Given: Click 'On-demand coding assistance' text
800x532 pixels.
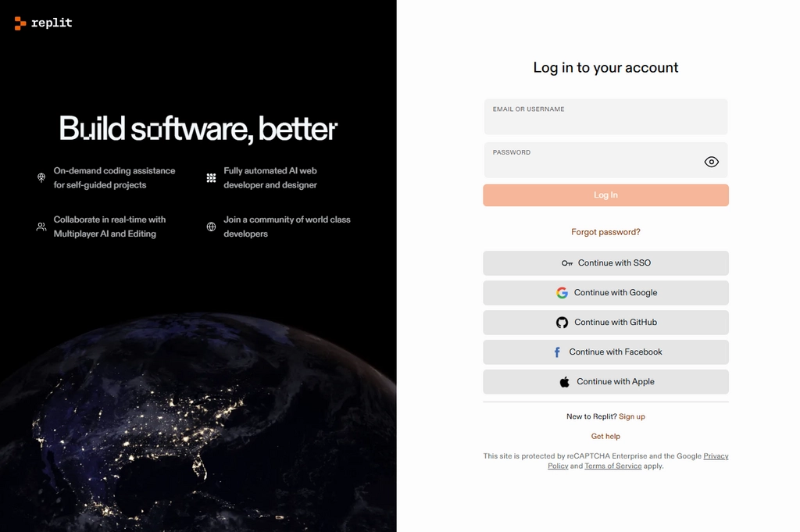Looking at the screenshot, I should coord(114,171).
